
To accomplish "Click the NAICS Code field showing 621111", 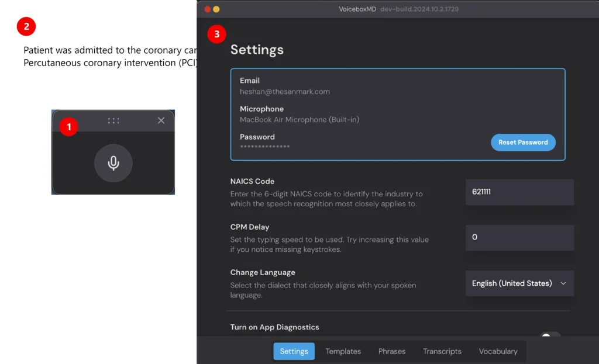I will point(519,192).
